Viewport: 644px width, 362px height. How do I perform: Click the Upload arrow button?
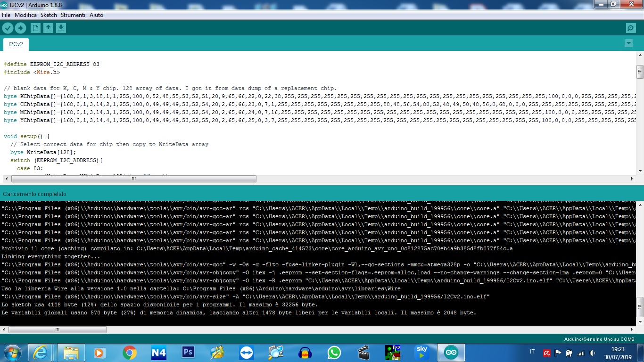(x=20, y=28)
